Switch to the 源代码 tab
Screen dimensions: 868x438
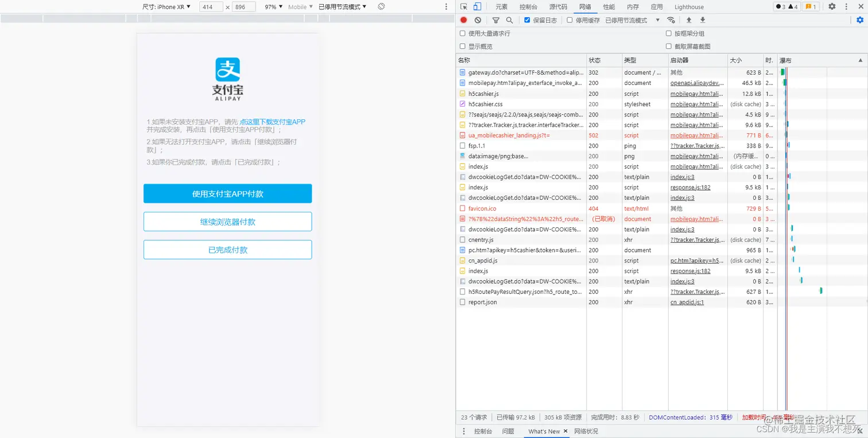click(x=558, y=7)
